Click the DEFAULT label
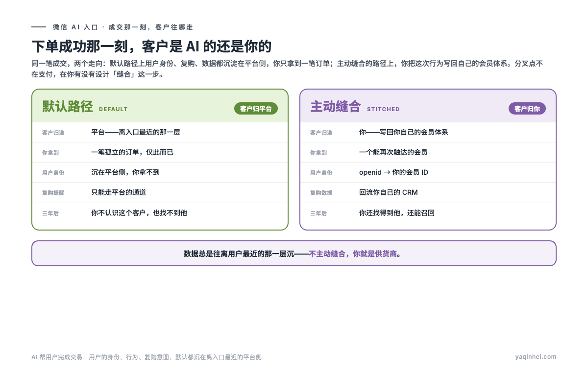This screenshot has height=372, width=588. coord(113,109)
